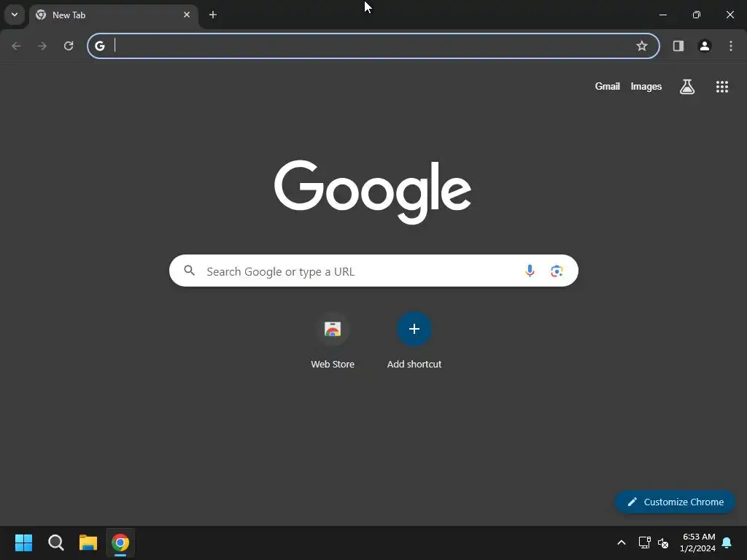Toggle the Chrome side panel
This screenshot has height=560, width=747.
click(x=678, y=46)
